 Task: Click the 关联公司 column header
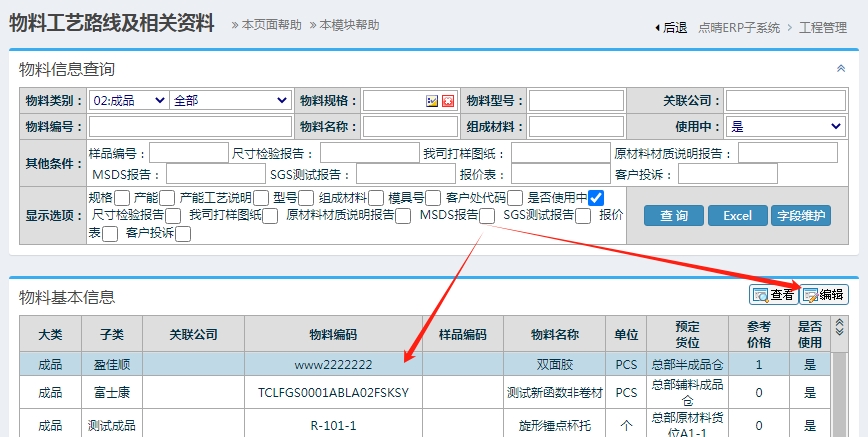(x=193, y=334)
